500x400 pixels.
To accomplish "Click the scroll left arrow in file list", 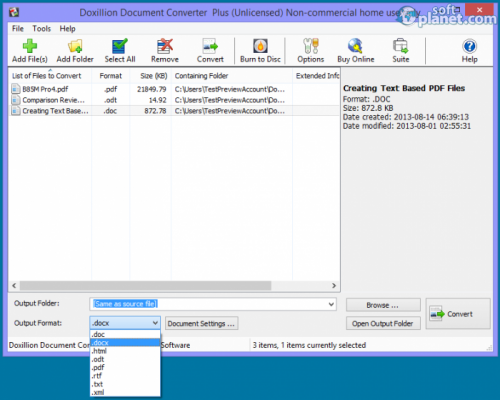I will (x=14, y=286).
